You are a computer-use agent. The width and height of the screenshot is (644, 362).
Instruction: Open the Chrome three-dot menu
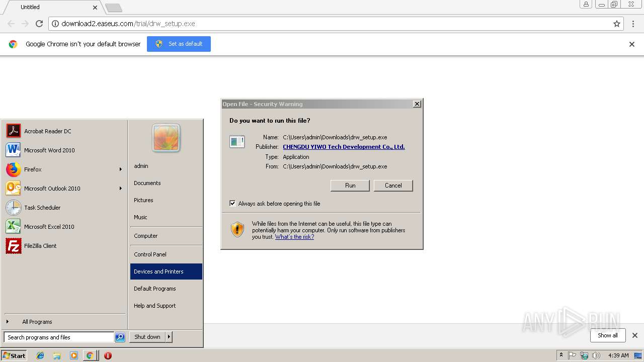(633, 24)
